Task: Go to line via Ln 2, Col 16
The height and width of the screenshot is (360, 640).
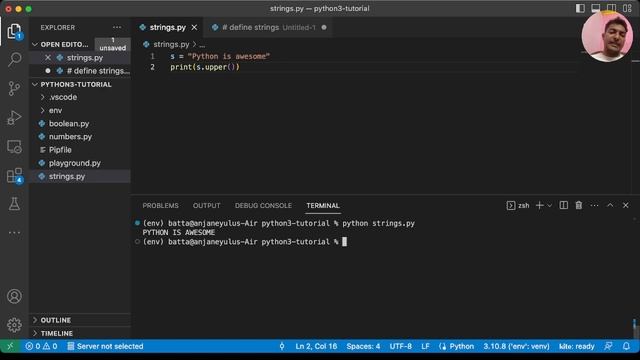Action: pyautogui.click(x=316, y=346)
